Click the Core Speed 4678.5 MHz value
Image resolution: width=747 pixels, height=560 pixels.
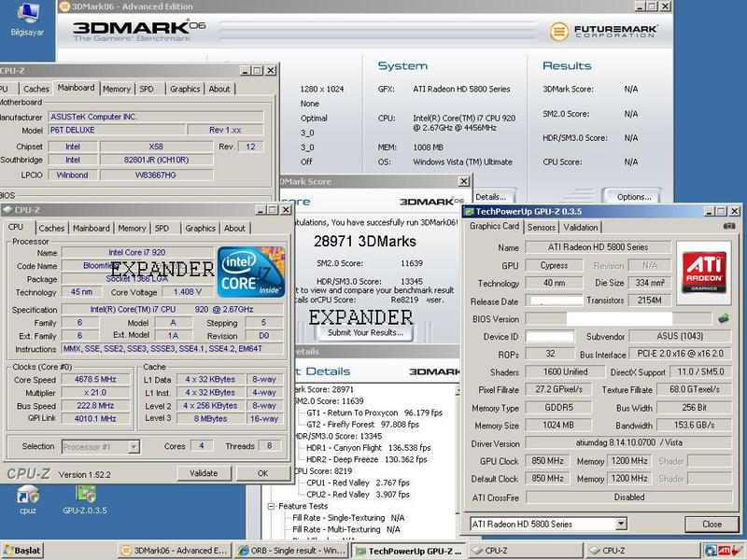point(95,379)
